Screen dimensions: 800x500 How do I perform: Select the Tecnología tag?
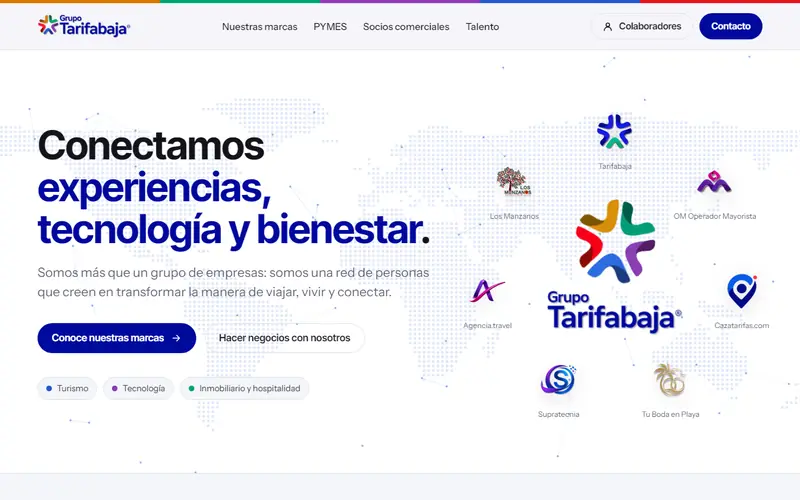138,388
